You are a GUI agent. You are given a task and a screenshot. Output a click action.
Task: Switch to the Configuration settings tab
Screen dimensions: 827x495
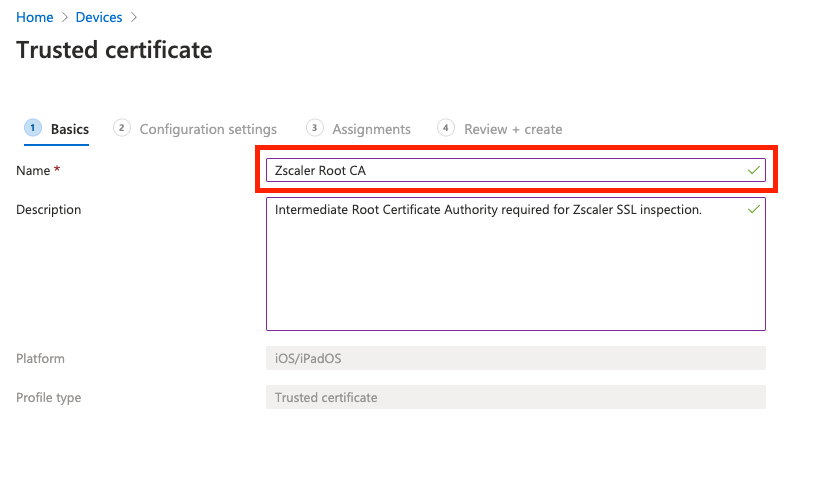click(x=208, y=129)
